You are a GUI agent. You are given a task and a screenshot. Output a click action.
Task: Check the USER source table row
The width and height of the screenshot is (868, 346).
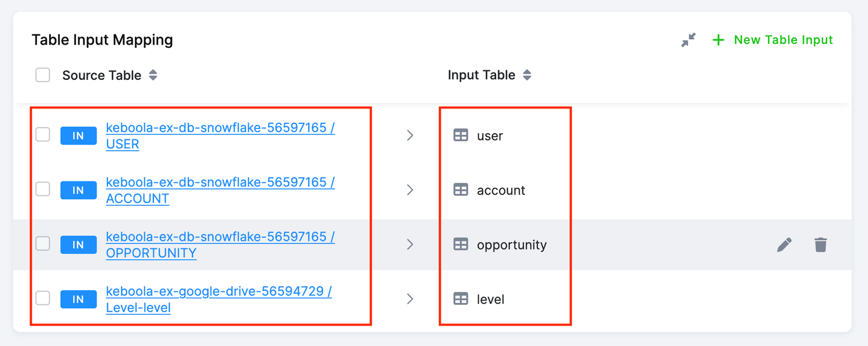[43, 135]
